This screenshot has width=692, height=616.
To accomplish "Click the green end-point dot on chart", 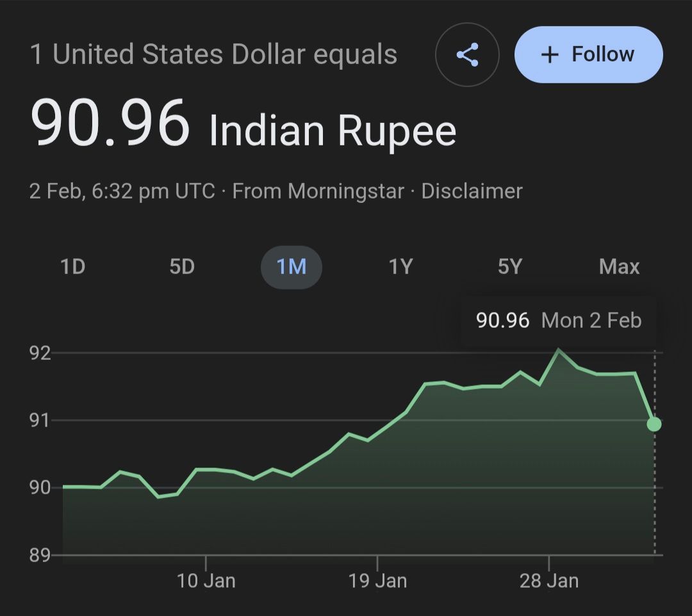I will pos(654,424).
